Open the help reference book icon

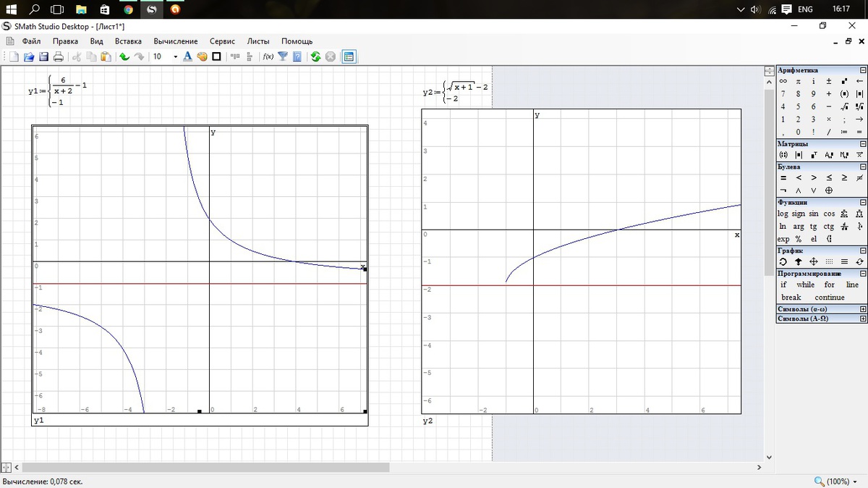(297, 56)
